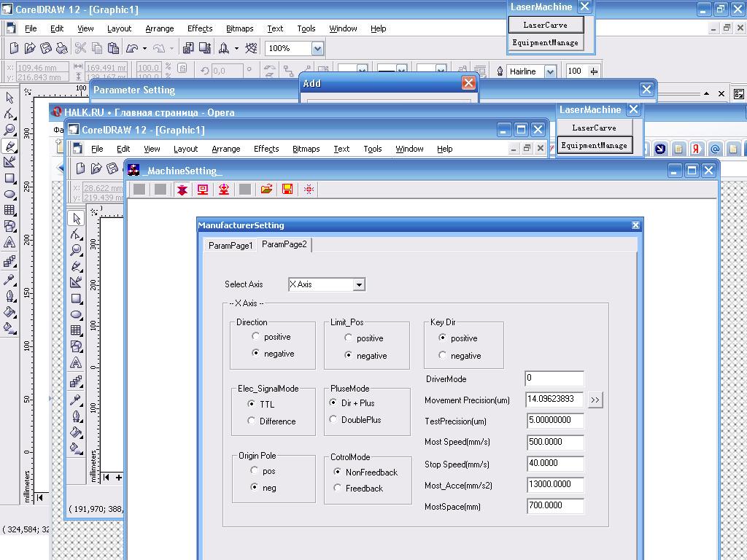Image resolution: width=747 pixels, height=560 pixels.
Task: Click the open folder icon in MachineSetting toolbar
Action: (266, 190)
